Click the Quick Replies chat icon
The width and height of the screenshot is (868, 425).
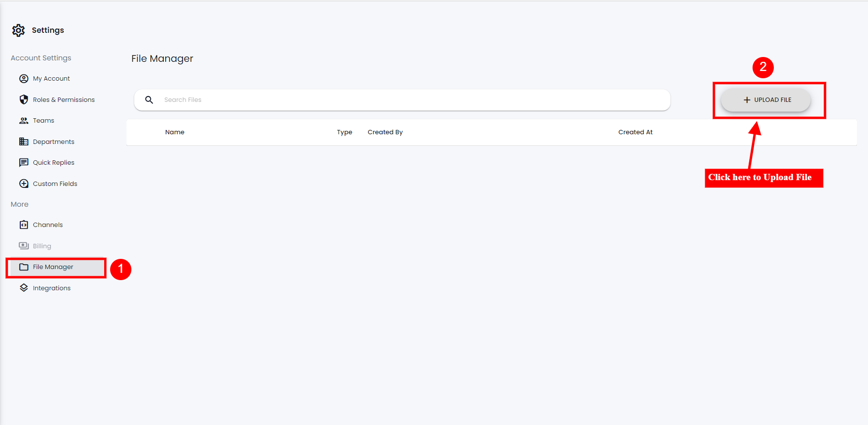coord(24,163)
